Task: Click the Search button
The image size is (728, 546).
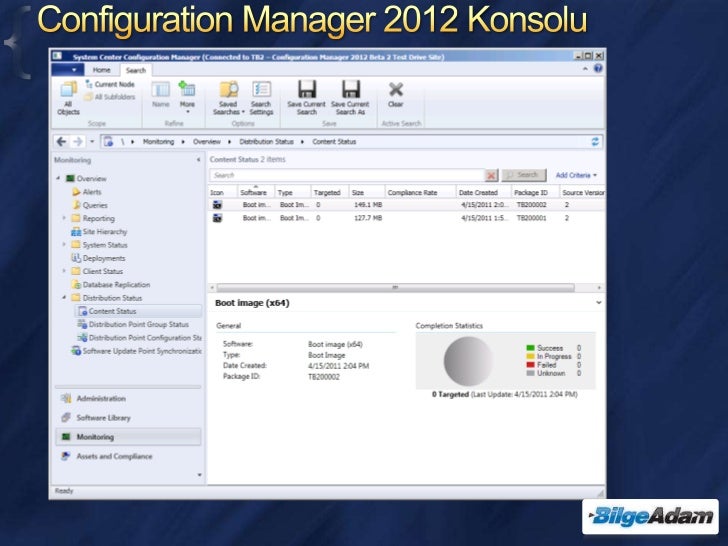Action: click(524, 175)
